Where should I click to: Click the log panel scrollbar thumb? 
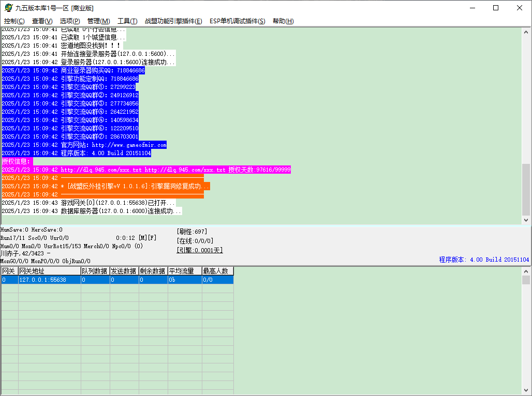pyautogui.click(x=526, y=189)
